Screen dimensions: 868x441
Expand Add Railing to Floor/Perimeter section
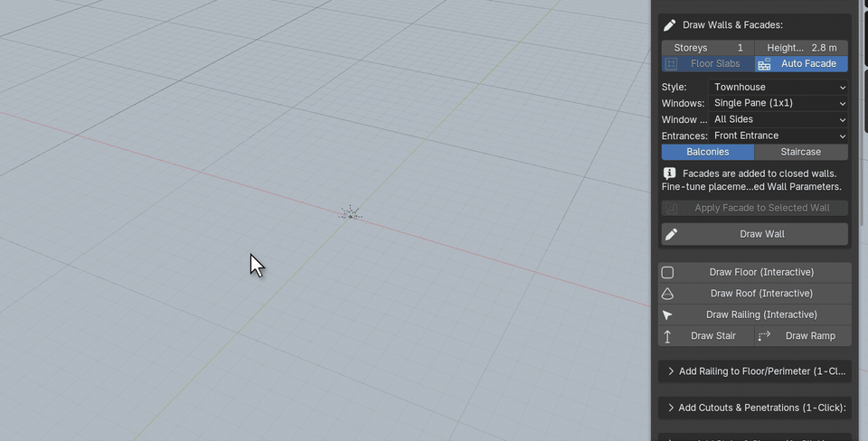755,371
